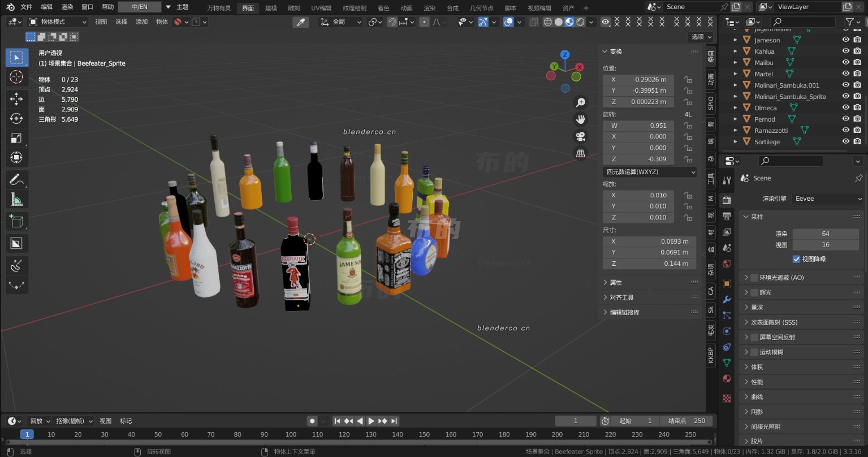This screenshot has width=868, height=457.
Task: Select the Measure tool
Action: coord(16,199)
